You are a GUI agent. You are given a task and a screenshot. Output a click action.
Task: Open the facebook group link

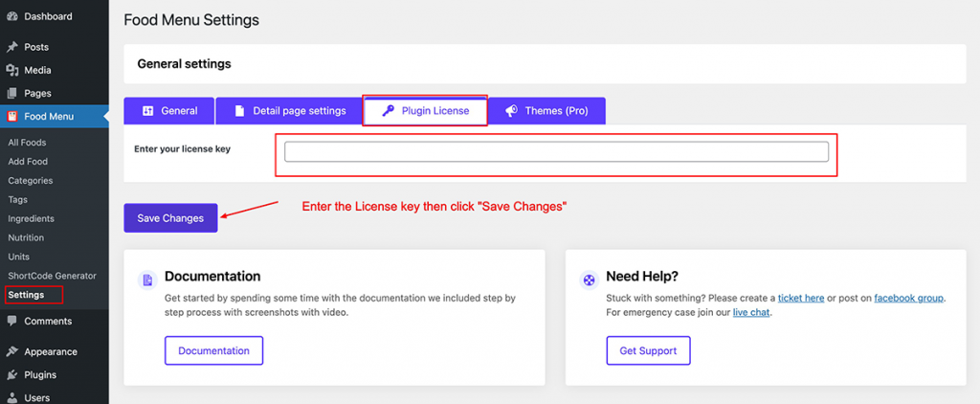pos(909,299)
